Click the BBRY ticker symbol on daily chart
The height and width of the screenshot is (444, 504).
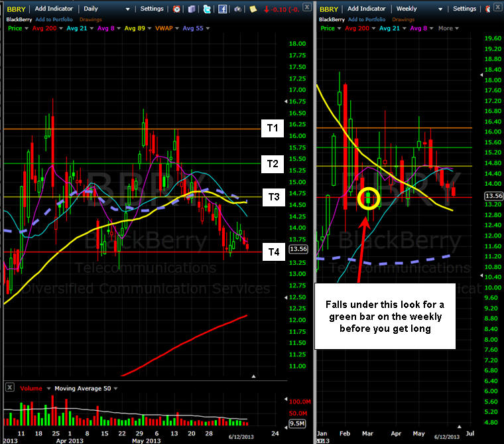coord(15,9)
